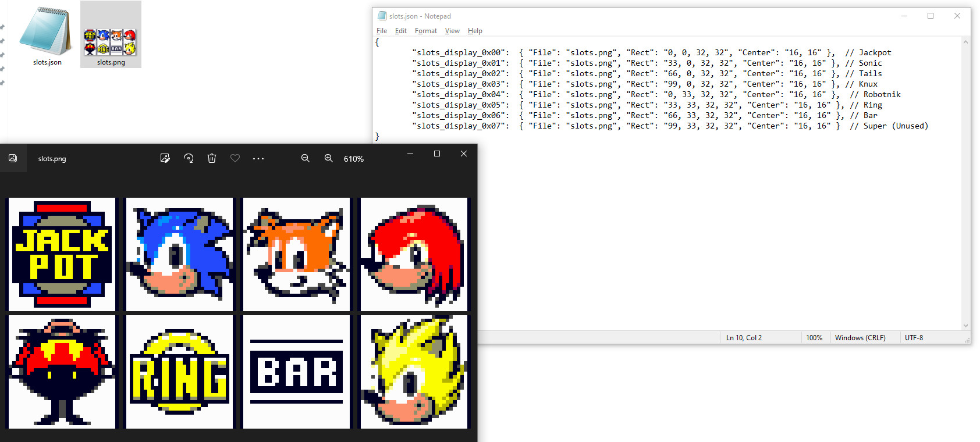Zoom out with the magnifier minus icon
Image resolution: width=980 pixels, height=442 pixels.
coord(305,158)
